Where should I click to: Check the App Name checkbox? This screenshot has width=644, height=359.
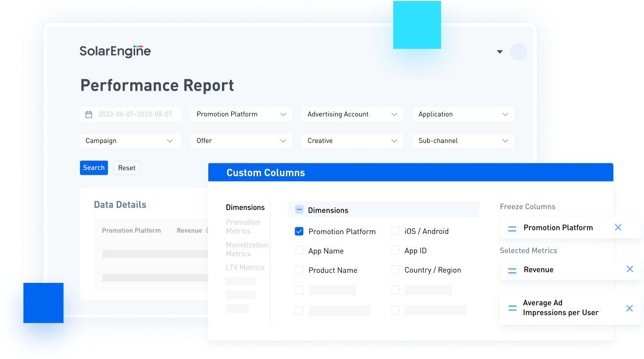coord(299,251)
